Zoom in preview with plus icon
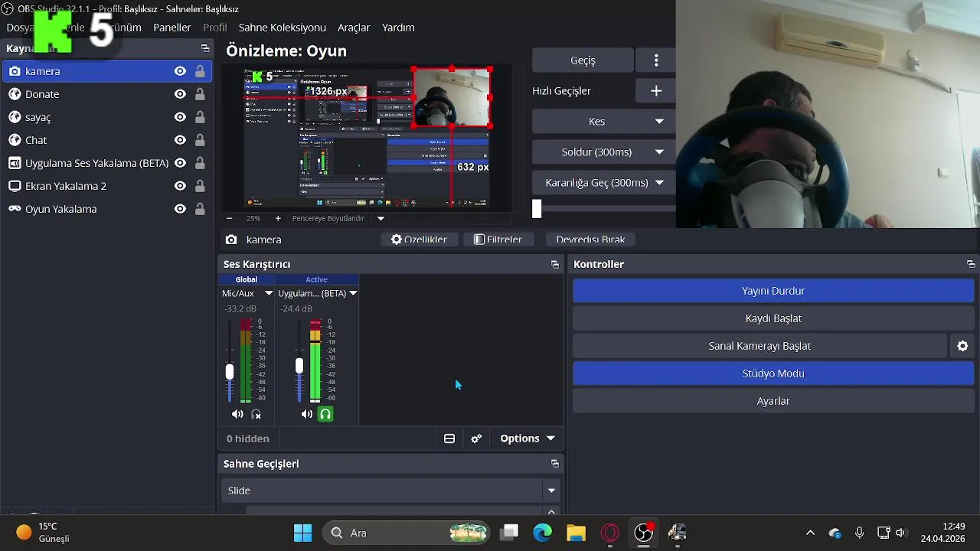Viewport: 980px width, 551px height. (278, 219)
